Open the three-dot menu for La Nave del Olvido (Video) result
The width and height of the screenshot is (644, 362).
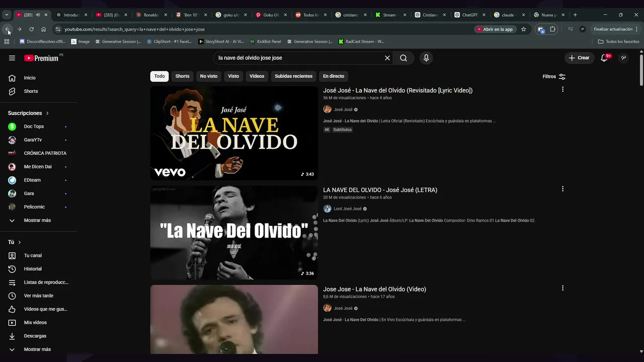point(562,288)
